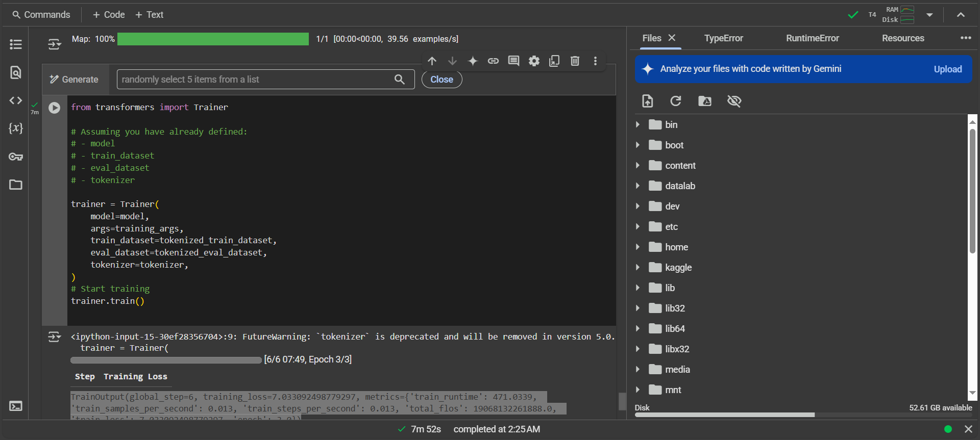Screen dimensions: 980x440
Task: Toggle the training cell output display
Action: click(54, 337)
